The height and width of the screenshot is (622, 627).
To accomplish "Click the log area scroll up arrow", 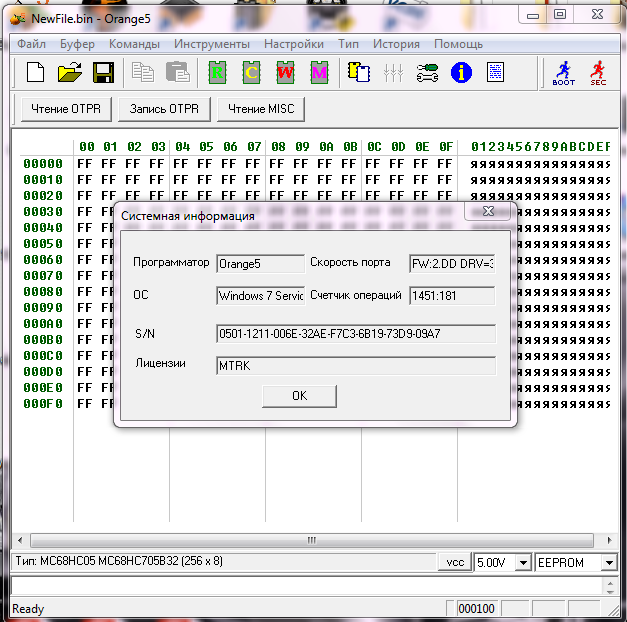I will coord(610,582).
